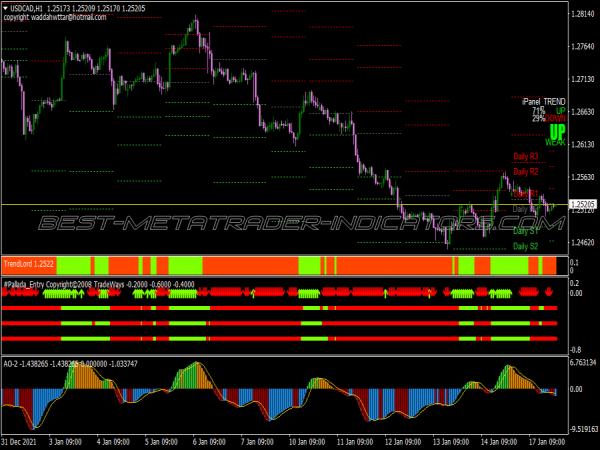Viewport: 600px width, 450px height.
Task: Select the Daily S1 pivot label
Action: pyautogui.click(x=526, y=231)
